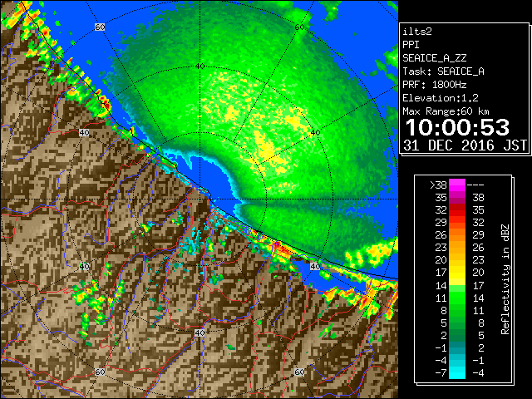The image size is (532, 399).
Task: Click the 60 ring label at lower right
Action: [x=299, y=372]
